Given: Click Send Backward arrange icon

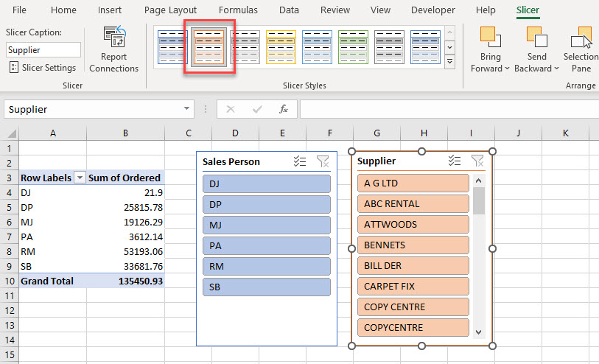Looking at the screenshot, I should click(536, 38).
